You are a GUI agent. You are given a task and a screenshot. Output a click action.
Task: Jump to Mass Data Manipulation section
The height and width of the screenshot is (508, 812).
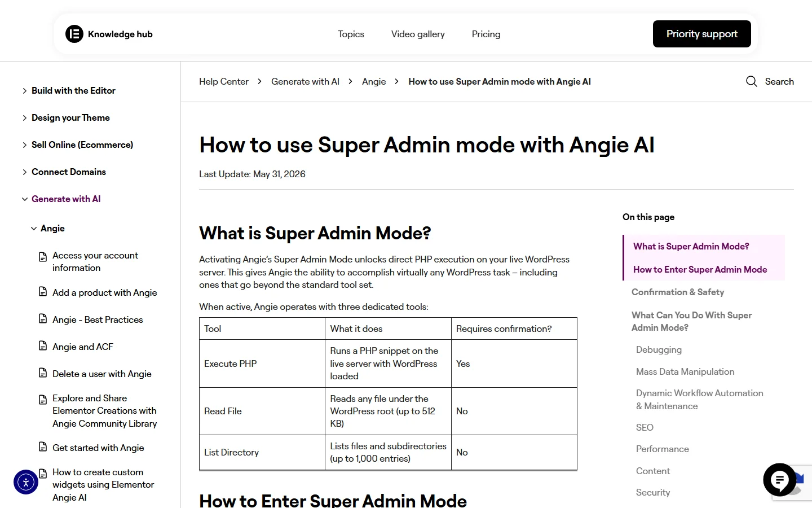pos(685,371)
